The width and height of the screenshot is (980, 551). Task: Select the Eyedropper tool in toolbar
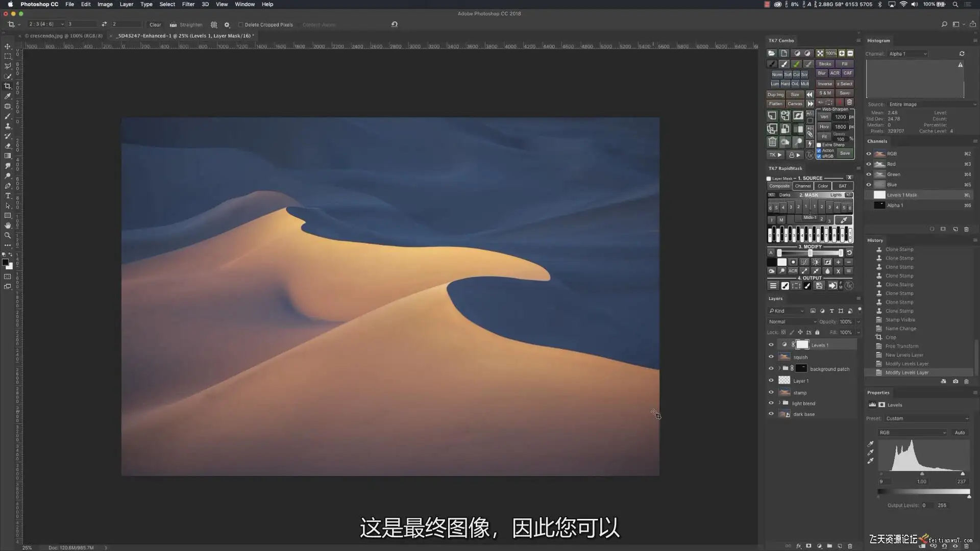[x=8, y=96]
